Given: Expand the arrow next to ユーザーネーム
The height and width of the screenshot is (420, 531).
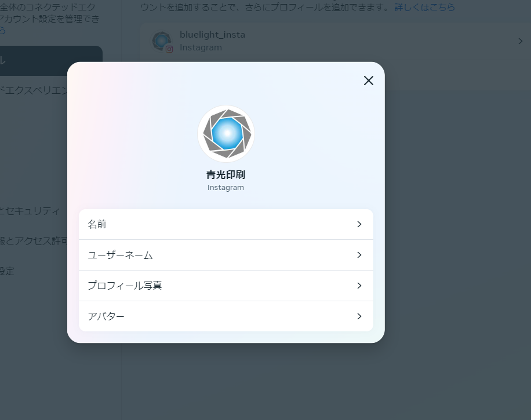Looking at the screenshot, I should pos(359,255).
